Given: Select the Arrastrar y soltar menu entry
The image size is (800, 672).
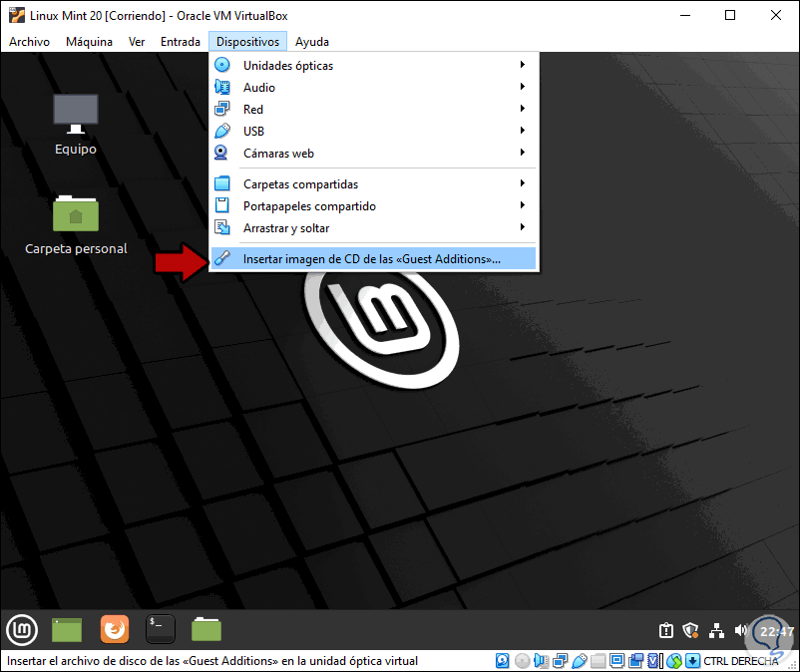Looking at the screenshot, I should point(373,227).
